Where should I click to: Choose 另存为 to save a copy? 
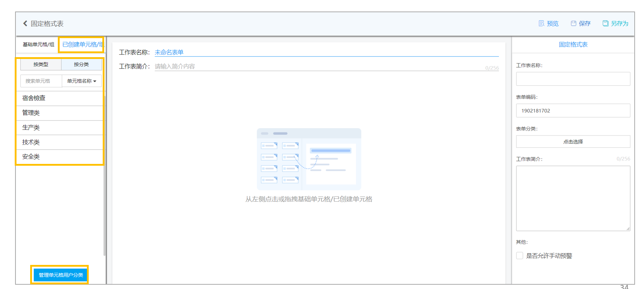click(620, 23)
